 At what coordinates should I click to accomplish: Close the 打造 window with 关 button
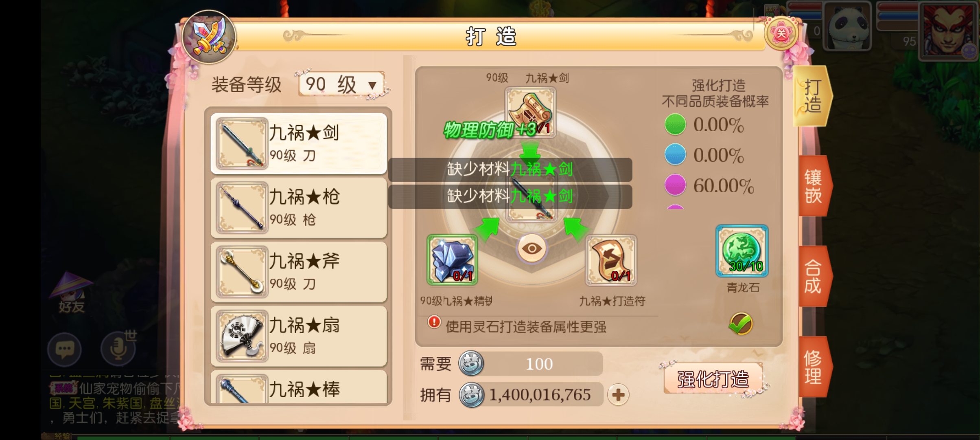pos(781,33)
